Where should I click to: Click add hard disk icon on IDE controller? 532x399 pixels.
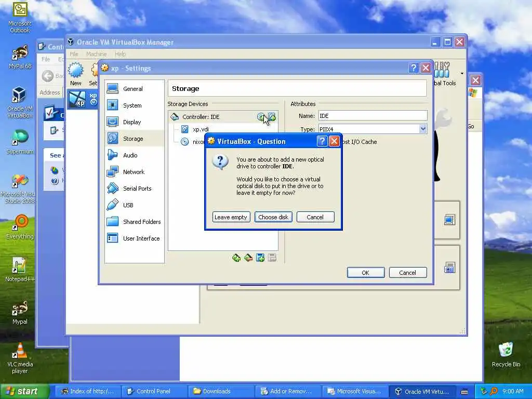(x=272, y=117)
